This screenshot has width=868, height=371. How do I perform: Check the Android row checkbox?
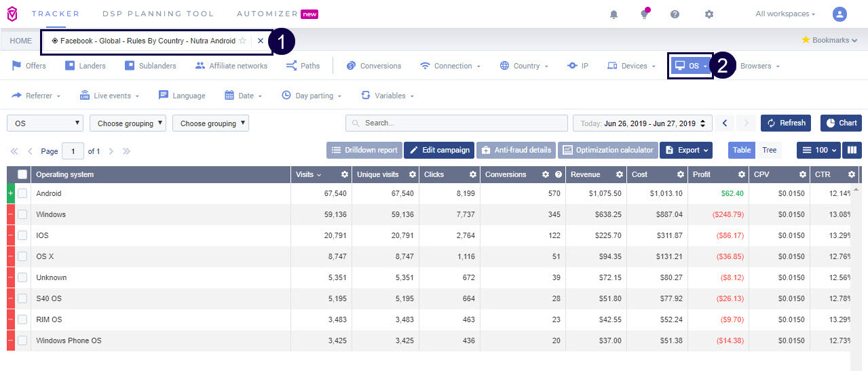pyautogui.click(x=22, y=194)
